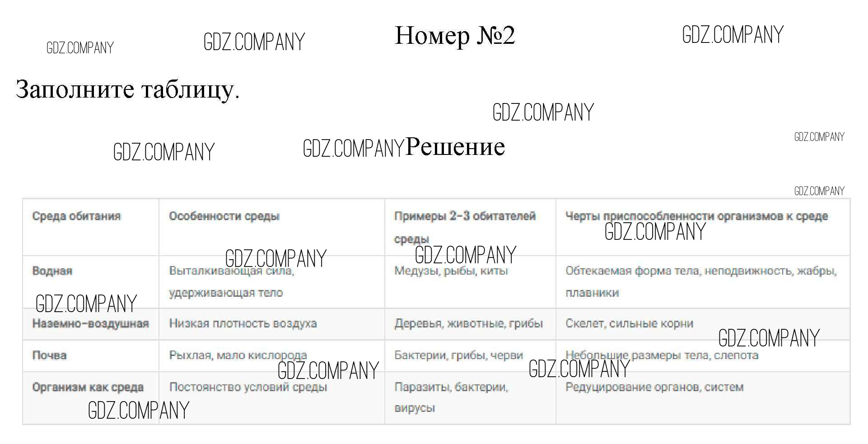Viewport: 868px width, 444px height.
Task: Click the "Решение" heading
Action: (455, 146)
